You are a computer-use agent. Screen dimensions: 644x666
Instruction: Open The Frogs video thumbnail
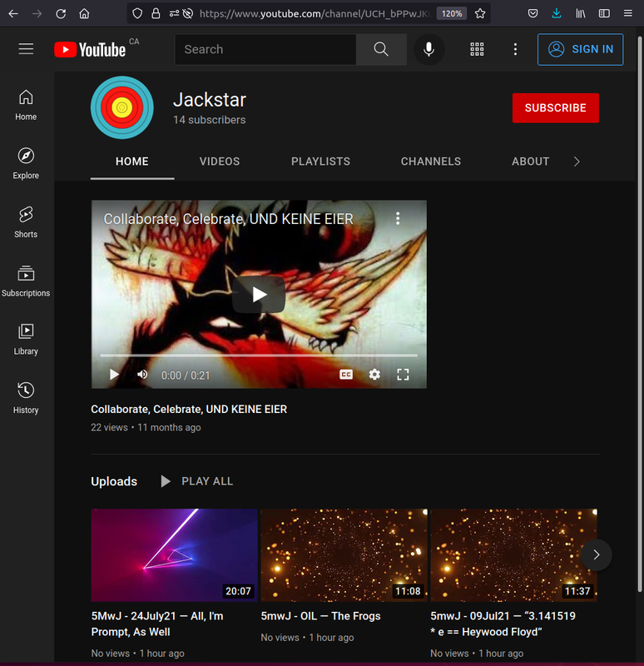tap(344, 554)
